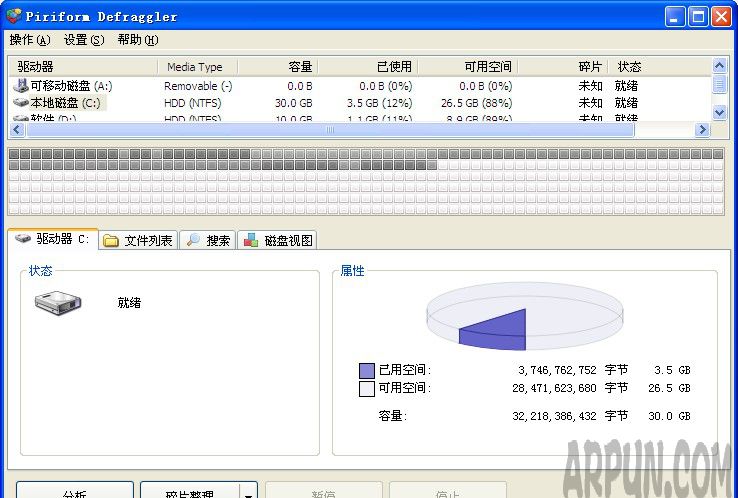Minimize the Piriform Defraggler window

[675, 16]
